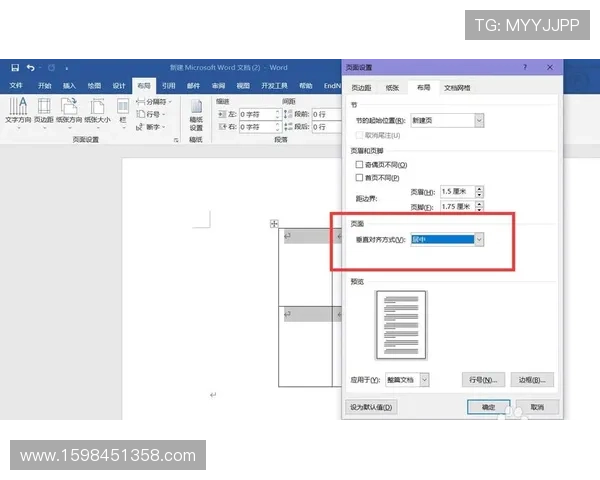Toggle the 奇偶页不同 checkbox
This screenshot has width=600, height=480.
pyautogui.click(x=359, y=165)
